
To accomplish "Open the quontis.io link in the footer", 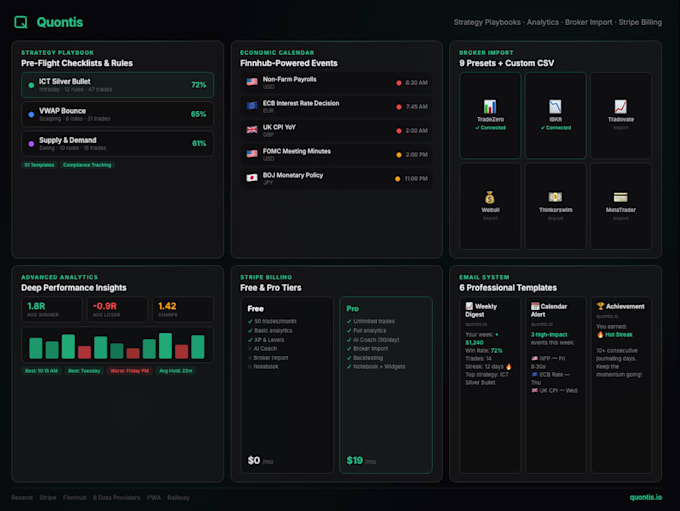I will pyautogui.click(x=646, y=497).
